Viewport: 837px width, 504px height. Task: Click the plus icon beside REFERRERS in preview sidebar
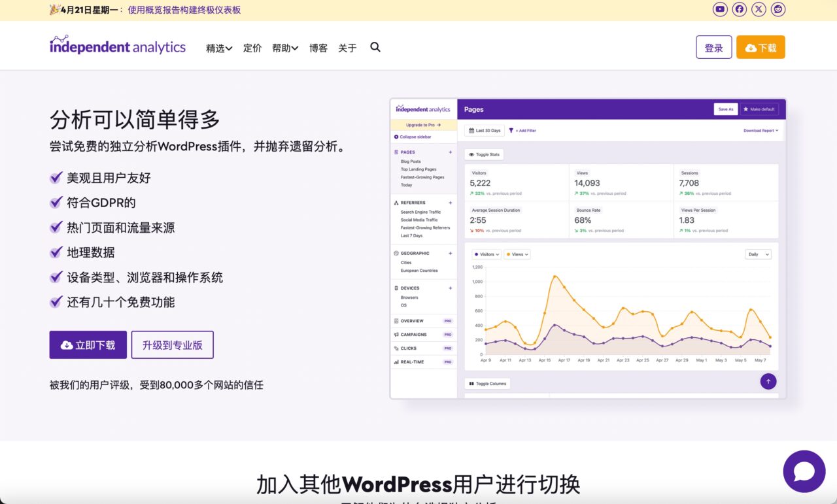(450, 203)
